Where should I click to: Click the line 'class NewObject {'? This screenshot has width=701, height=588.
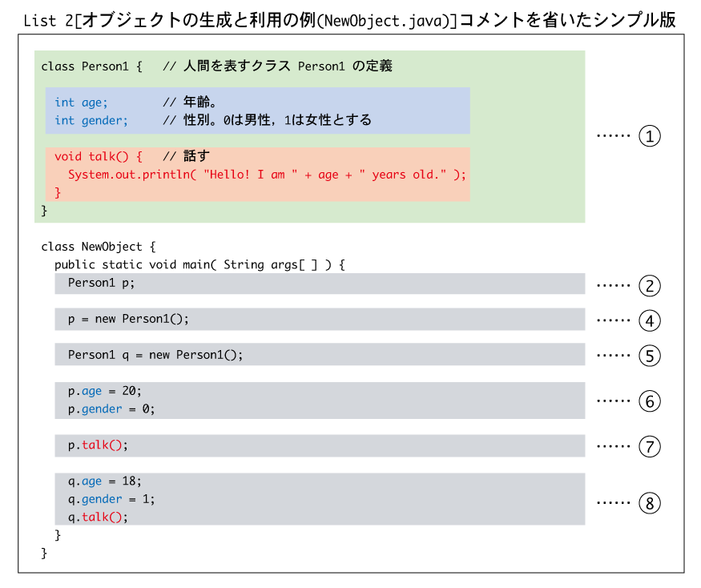(99, 247)
